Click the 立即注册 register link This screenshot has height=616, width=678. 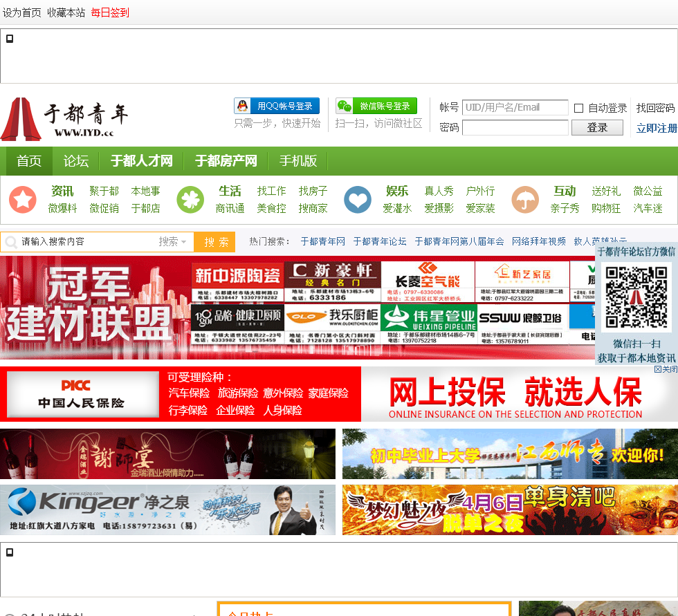coord(657,128)
